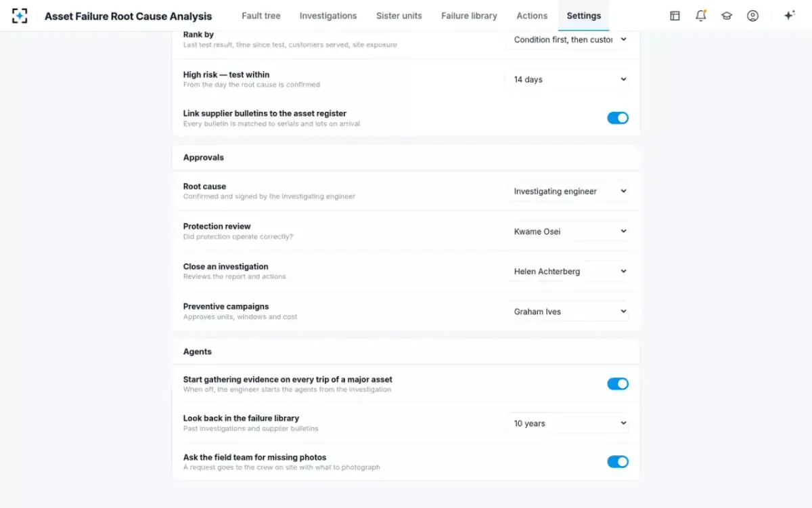Image resolution: width=812 pixels, height=508 pixels.
Task: Click the app logo icon
Action: tap(20, 16)
